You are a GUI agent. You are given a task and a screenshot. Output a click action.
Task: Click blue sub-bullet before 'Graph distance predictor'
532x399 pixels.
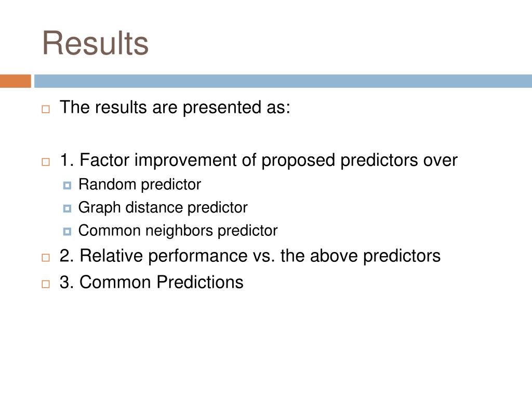click(67, 208)
